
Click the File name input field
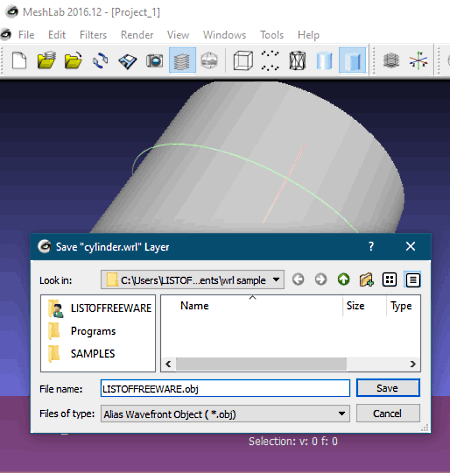[225, 388]
